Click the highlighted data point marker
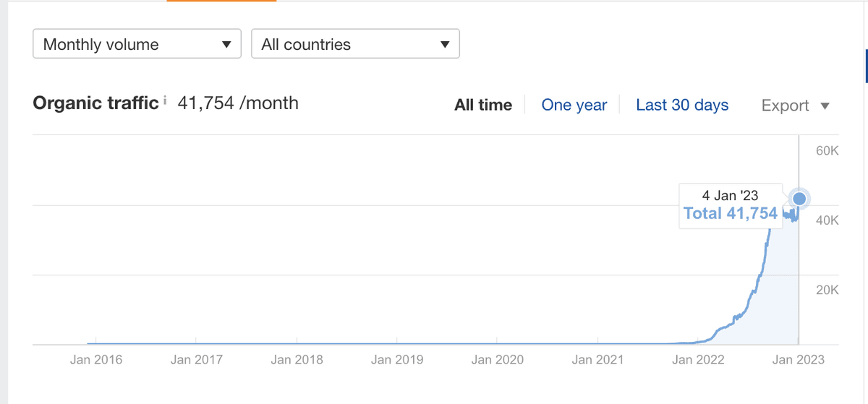 click(x=799, y=199)
